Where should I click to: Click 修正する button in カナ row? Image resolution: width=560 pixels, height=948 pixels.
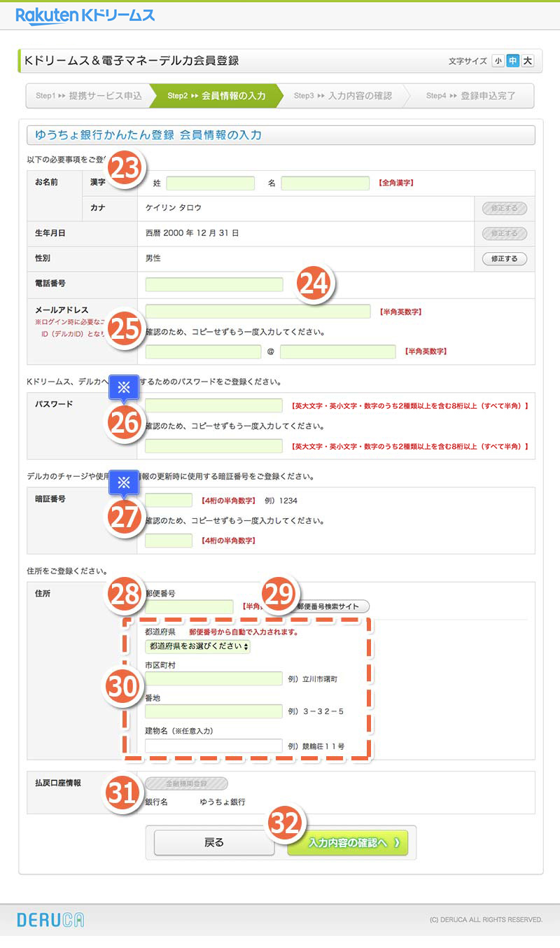[x=504, y=208]
